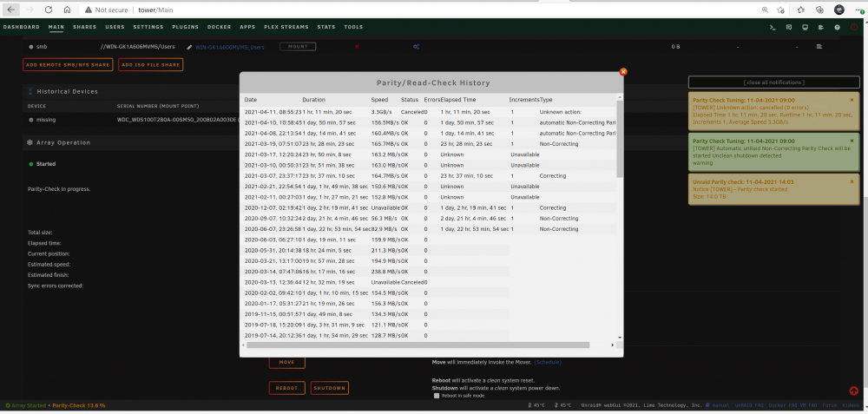Click the Duration column header

click(314, 100)
